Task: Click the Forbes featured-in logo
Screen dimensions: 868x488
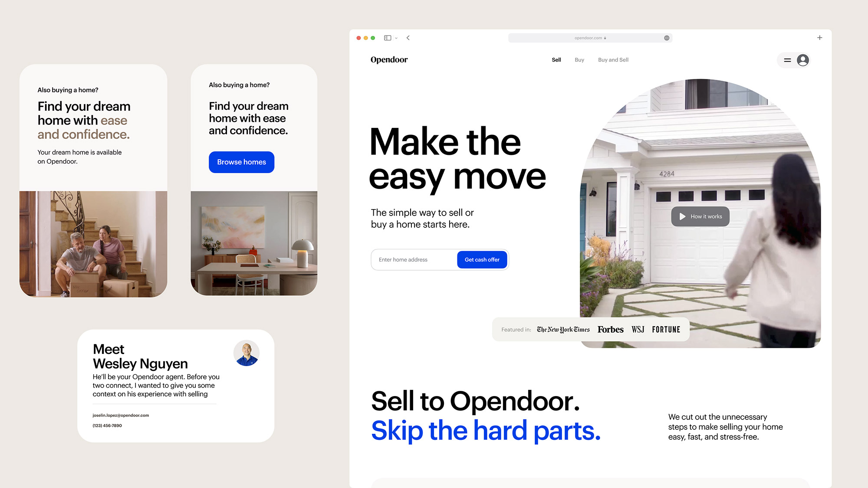Action: pyautogui.click(x=610, y=330)
